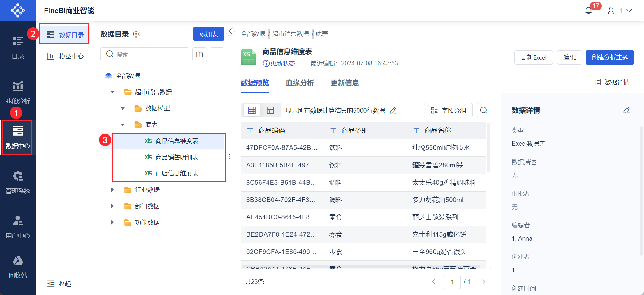644x295 pixels.
Task: Click the table horizontal scrollbar
Action: coord(361,267)
